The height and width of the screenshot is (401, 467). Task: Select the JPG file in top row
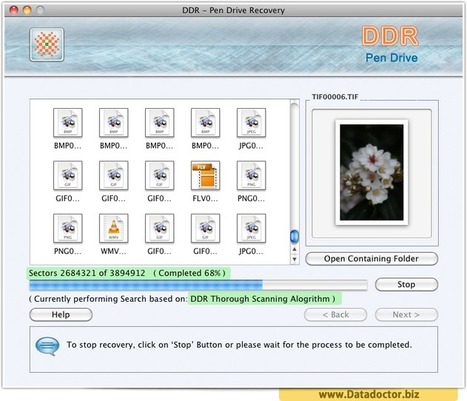(x=251, y=123)
